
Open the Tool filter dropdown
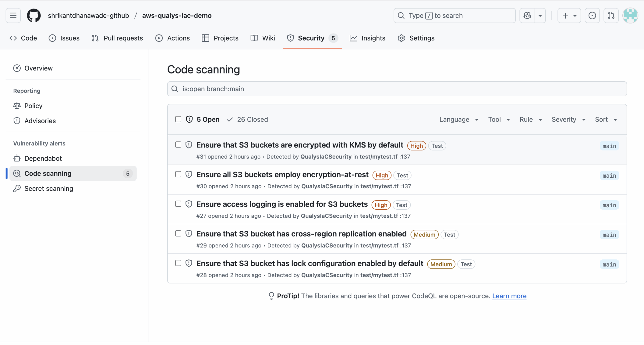[x=499, y=120]
